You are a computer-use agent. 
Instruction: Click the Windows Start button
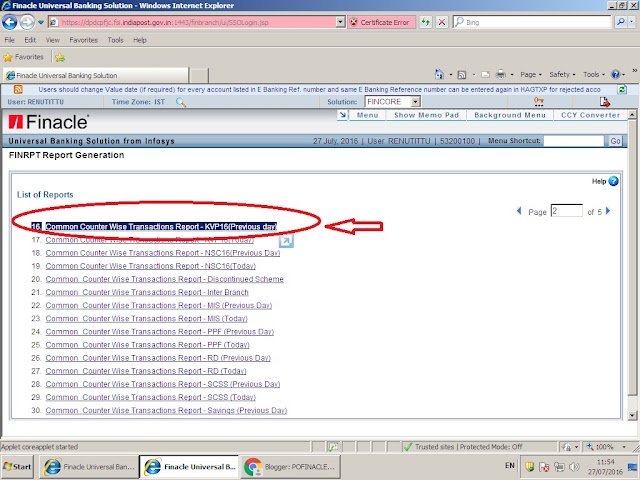[17, 467]
